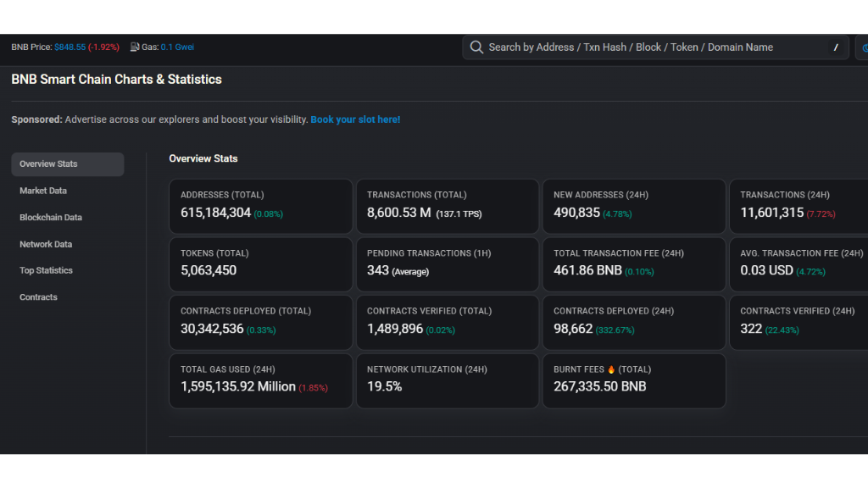868x488 pixels.
Task: Open the Transactions (Total) stat card
Action: coord(448,207)
